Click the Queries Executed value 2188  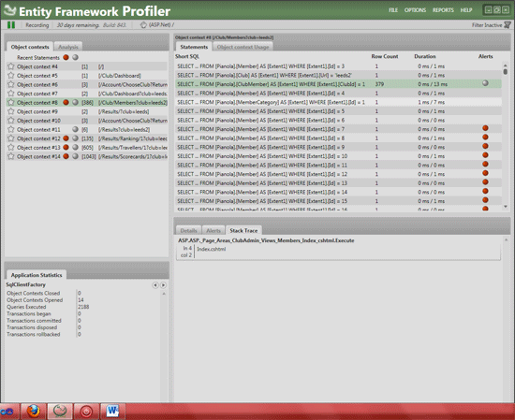(x=83, y=307)
